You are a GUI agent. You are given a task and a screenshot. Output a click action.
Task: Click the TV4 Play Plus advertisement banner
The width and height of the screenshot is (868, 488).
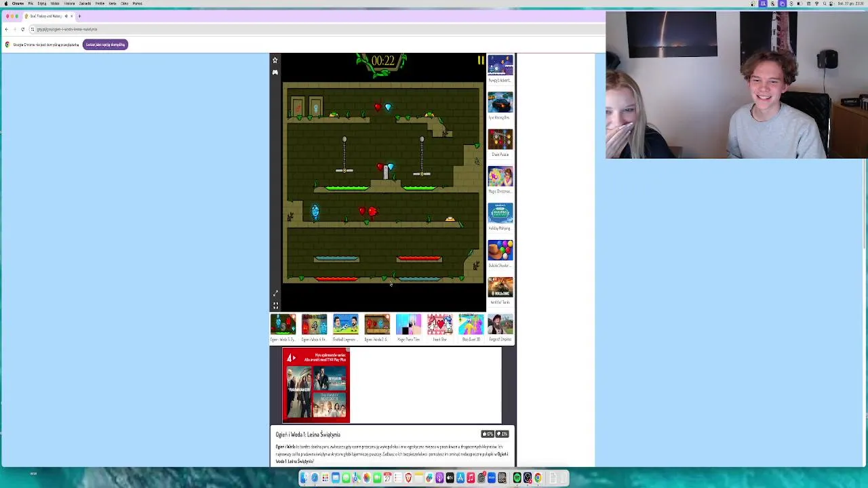click(316, 385)
